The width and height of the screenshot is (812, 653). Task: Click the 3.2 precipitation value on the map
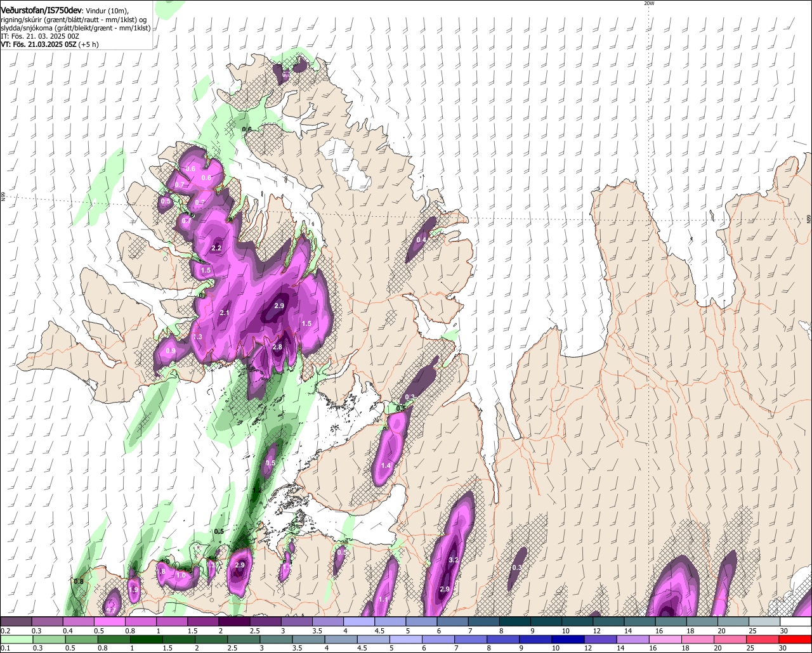(x=454, y=560)
